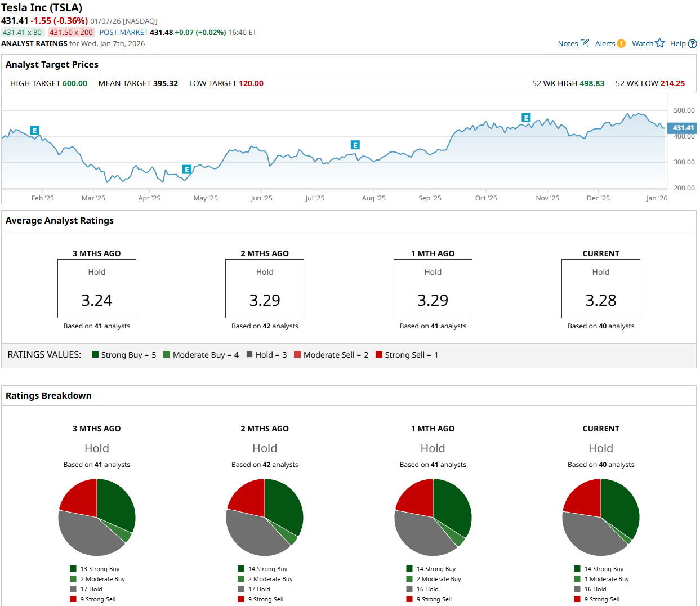700x606 pixels.
Task: Open the Notes edit icon
Action: click(x=585, y=43)
